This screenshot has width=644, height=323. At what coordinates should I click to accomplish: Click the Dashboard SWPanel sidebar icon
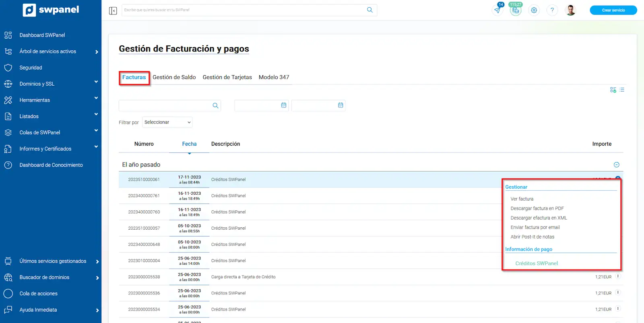pos(8,35)
